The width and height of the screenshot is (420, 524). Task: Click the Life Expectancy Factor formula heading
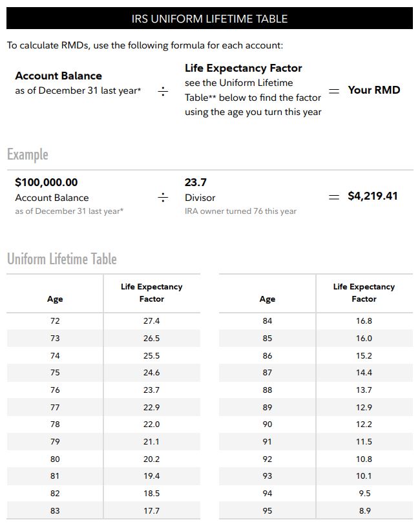click(x=243, y=68)
